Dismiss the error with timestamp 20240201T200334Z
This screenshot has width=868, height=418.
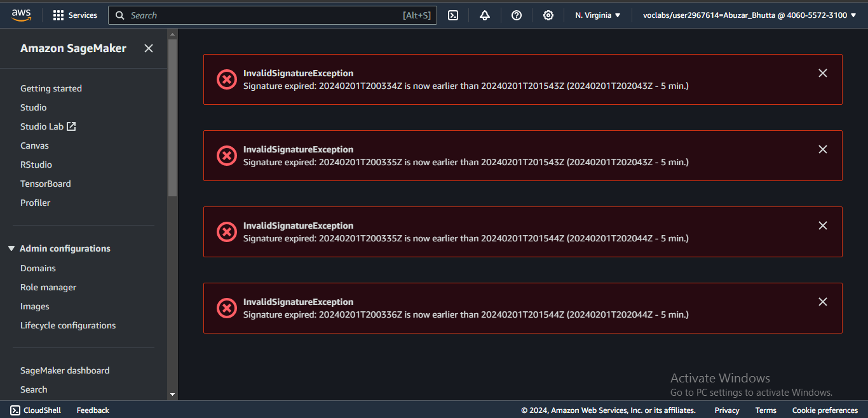[x=823, y=73]
